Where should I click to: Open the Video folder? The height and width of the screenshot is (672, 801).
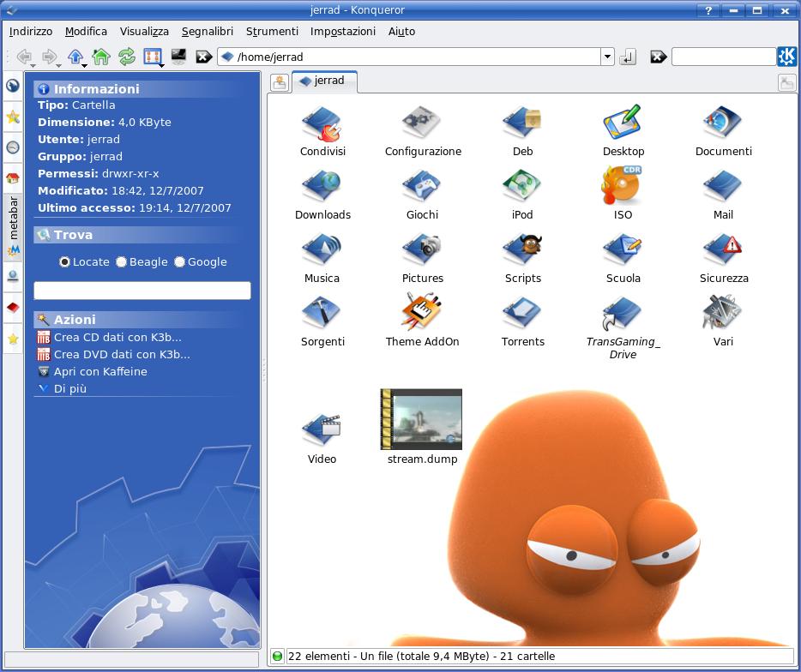(x=322, y=438)
